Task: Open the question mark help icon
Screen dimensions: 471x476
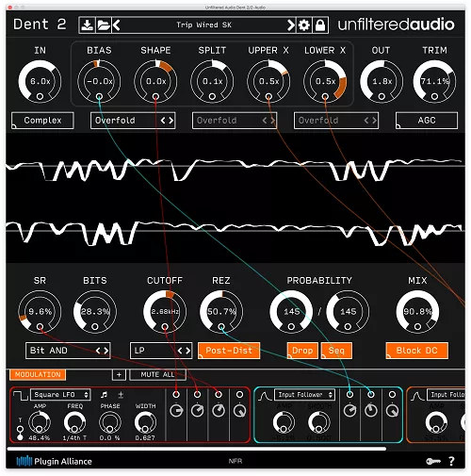Action: pos(451,461)
